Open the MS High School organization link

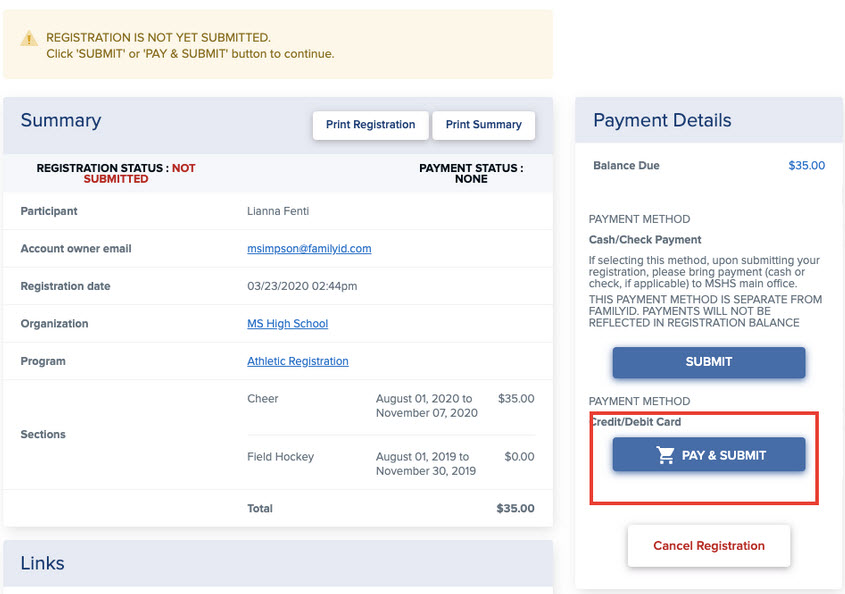click(x=287, y=323)
